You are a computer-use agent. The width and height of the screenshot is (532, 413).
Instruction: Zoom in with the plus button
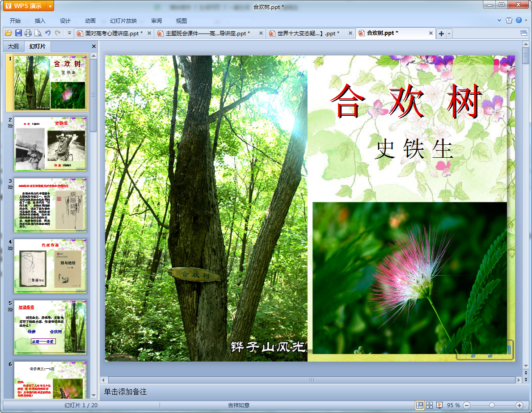519,405
